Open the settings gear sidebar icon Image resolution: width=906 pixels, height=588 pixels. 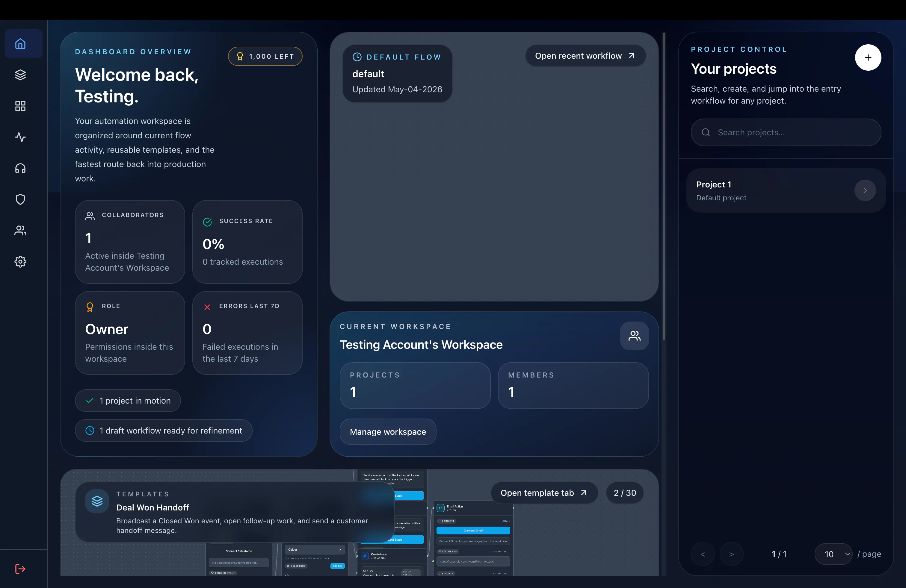[20, 262]
